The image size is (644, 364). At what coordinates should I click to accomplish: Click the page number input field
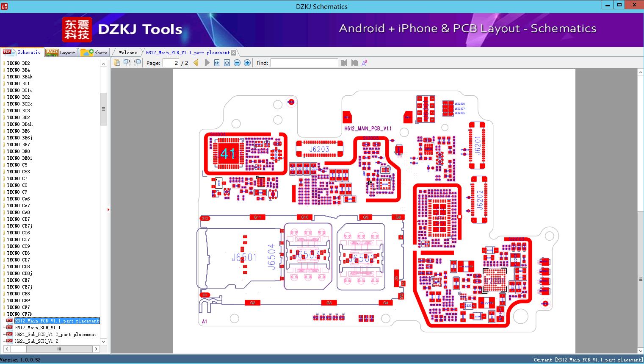coord(171,63)
